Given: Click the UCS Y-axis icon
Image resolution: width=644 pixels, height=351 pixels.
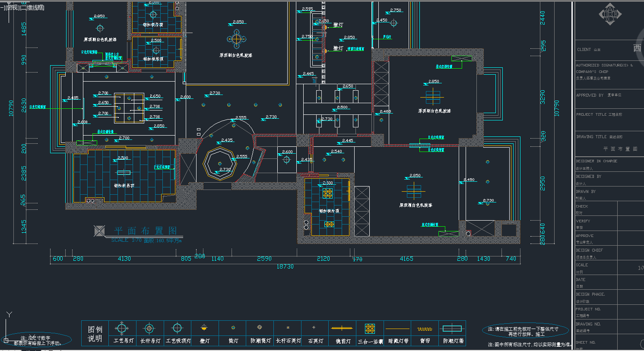Looking at the screenshot, I should point(9,315).
